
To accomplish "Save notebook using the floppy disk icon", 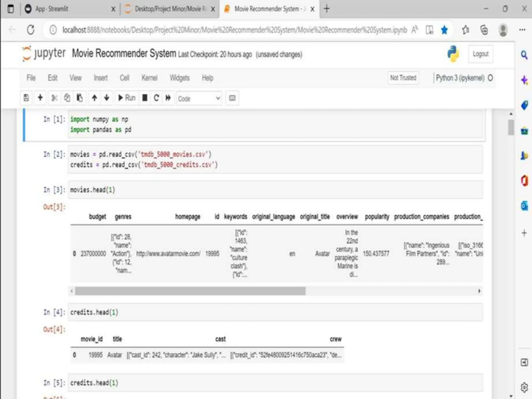I will point(26,98).
